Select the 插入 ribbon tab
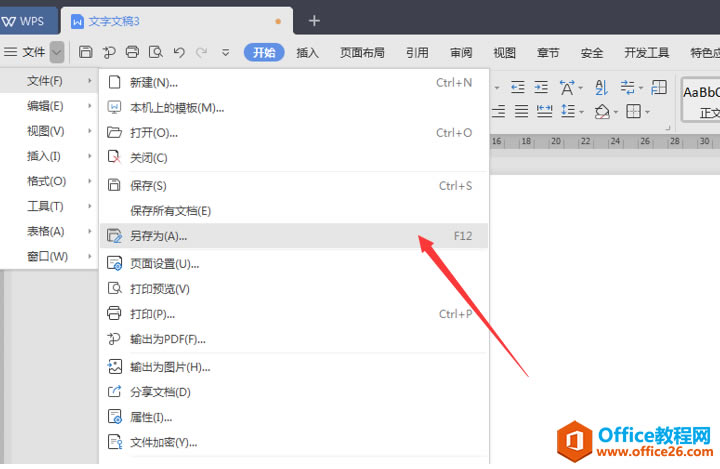This screenshot has height=469, width=720. click(x=307, y=53)
